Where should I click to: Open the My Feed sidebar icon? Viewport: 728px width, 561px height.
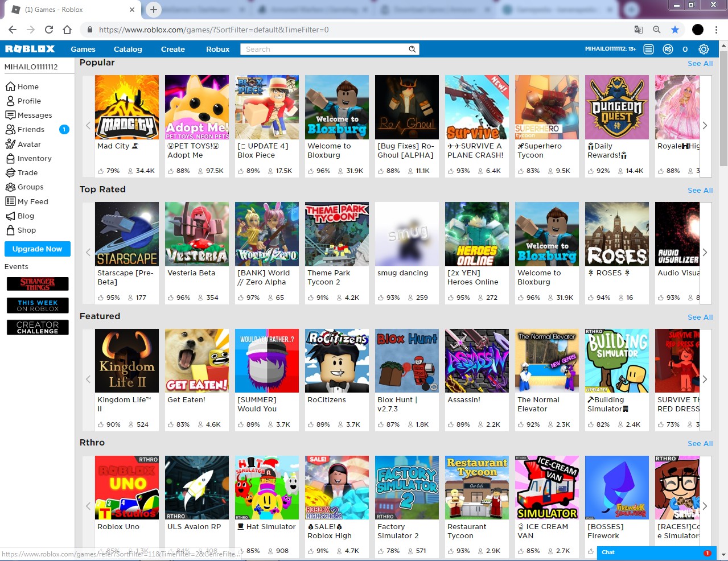10,201
